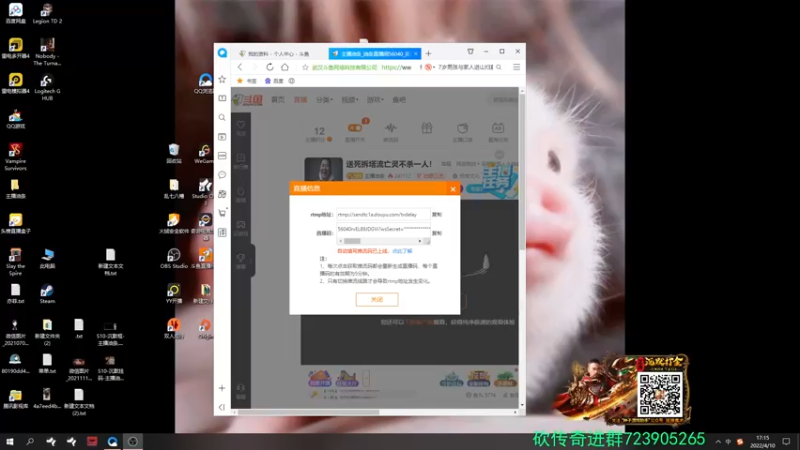
Task: Click the address bar search magnifier
Action: pyautogui.click(x=499, y=67)
